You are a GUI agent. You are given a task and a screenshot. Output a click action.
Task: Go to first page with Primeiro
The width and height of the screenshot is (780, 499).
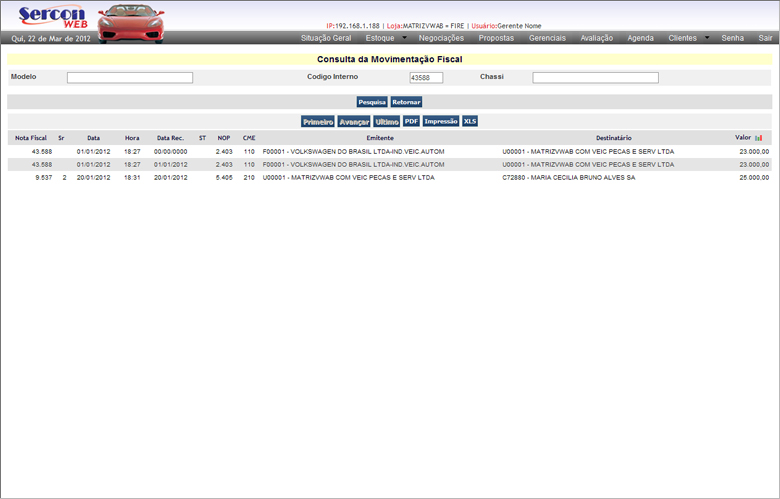click(x=318, y=121)
